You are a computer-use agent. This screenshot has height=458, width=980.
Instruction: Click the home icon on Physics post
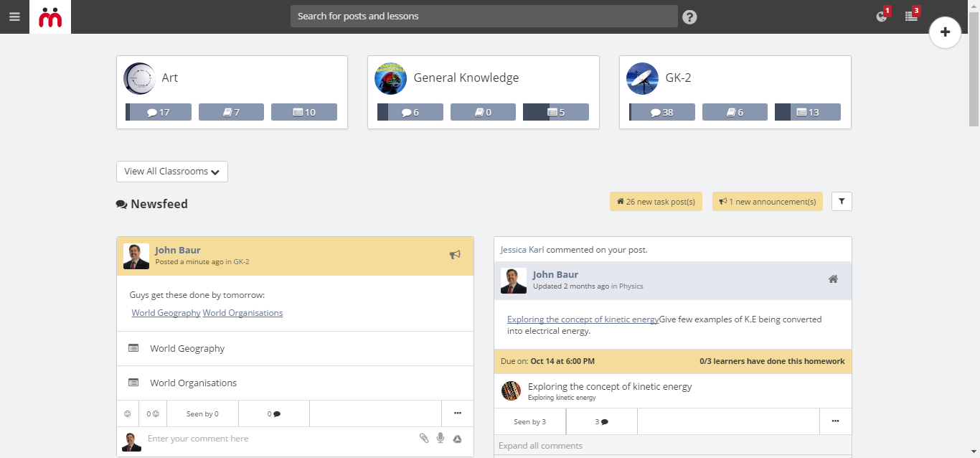click(x=833, y=279)
